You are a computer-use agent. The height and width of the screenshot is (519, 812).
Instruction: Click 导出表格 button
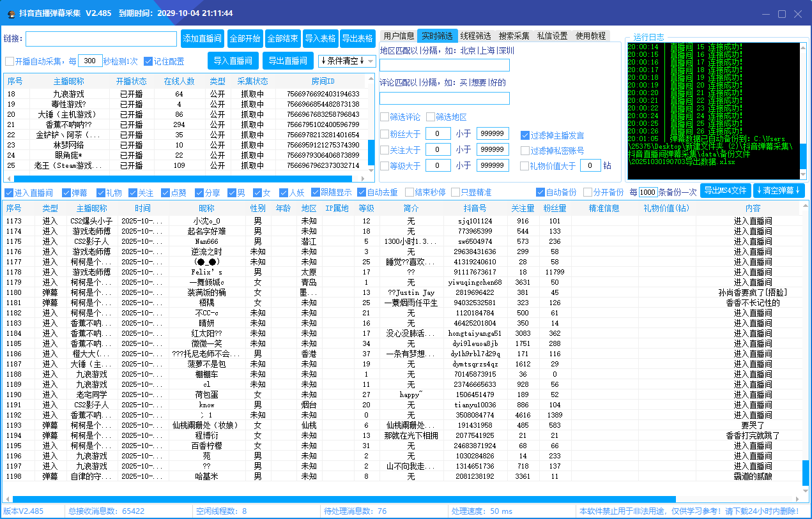point(357,38)
